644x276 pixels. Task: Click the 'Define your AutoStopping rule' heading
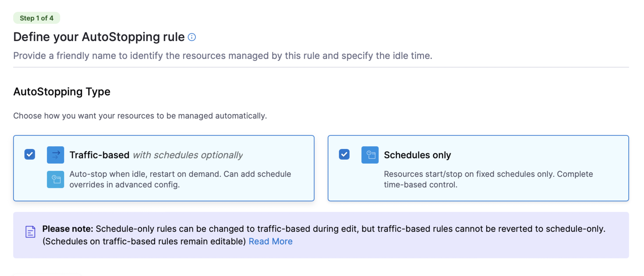99,37
